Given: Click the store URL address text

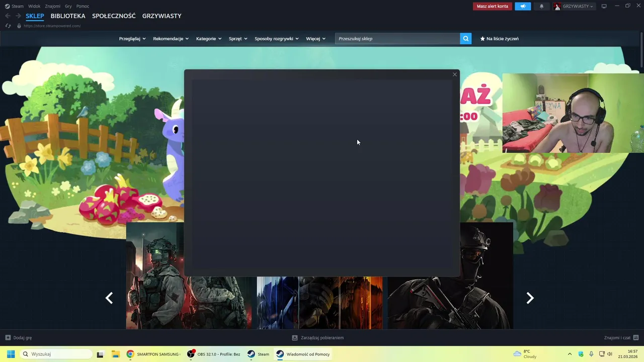Looking at the screenshot, I should click(x=52, y=26).
